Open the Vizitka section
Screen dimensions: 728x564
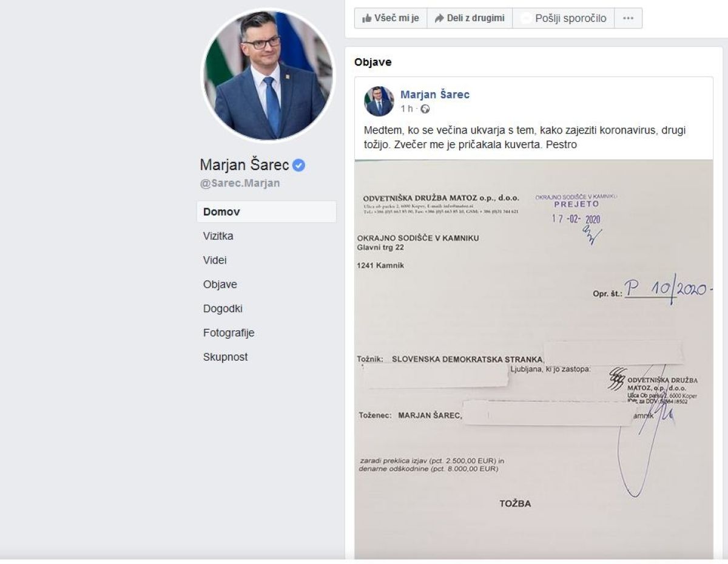pyautogui.click(x=218, y=236)
